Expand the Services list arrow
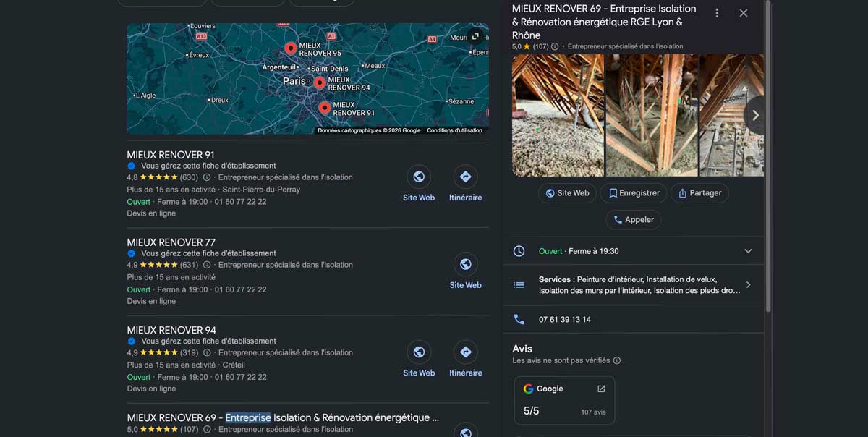868x437 pixels. click(748, 285)
